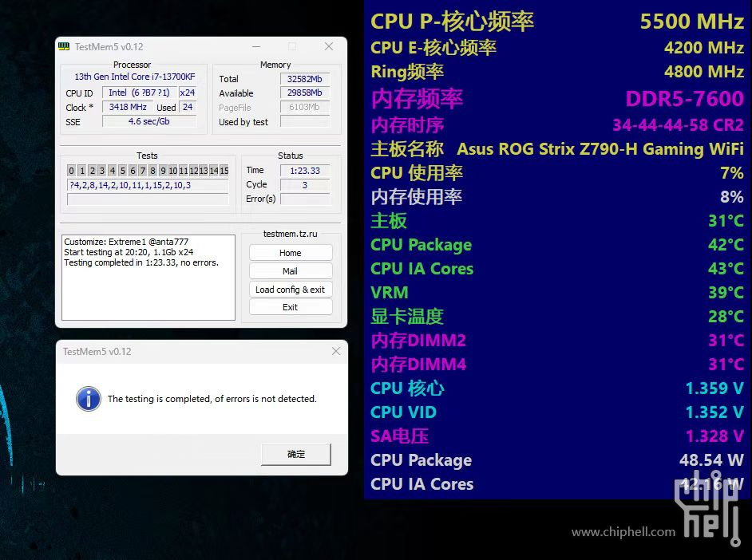Close the main TestMem5 window
This screenshot has width=752, height=560.
329,46
